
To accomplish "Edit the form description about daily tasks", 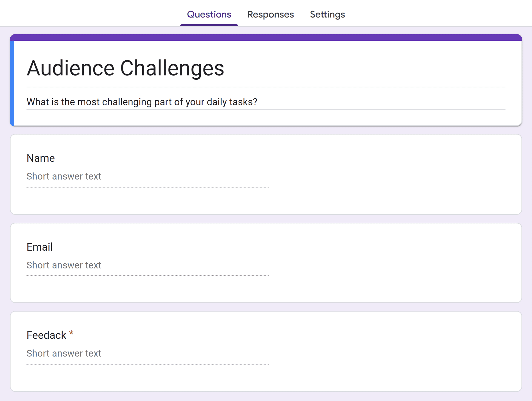I will click(142, 102).
